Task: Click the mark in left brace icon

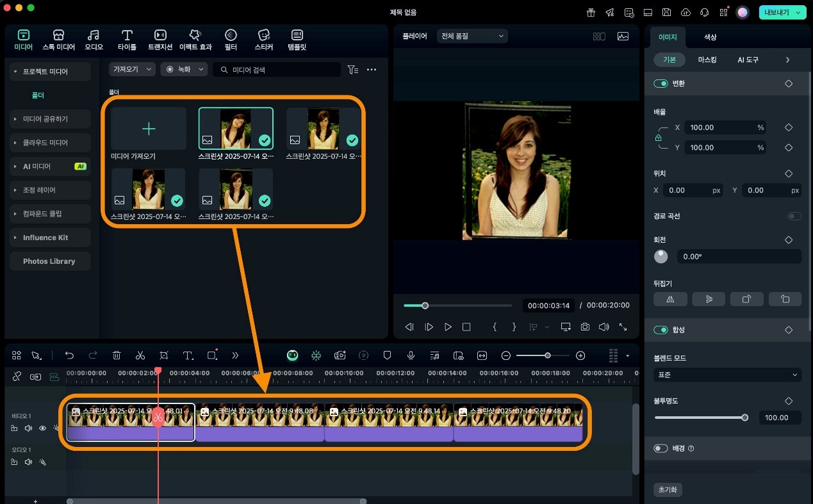Action: [x=495, y=327]
